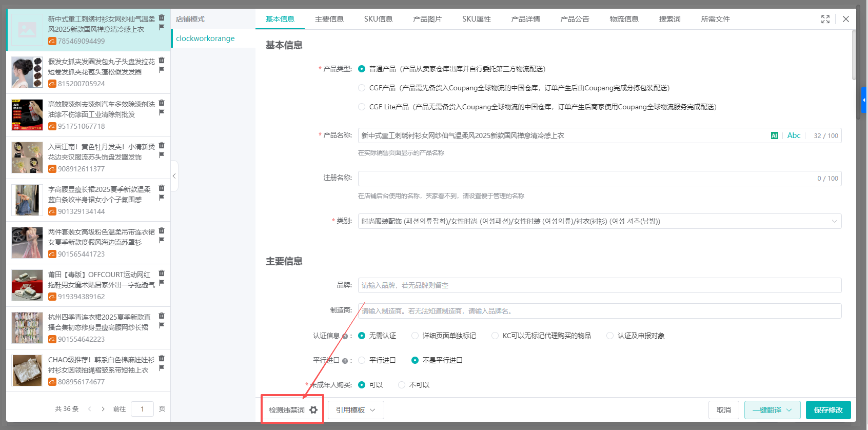Open product thumbnail for 假发女抓夹
Screen dimensions: 868x430
coord(27,72)
